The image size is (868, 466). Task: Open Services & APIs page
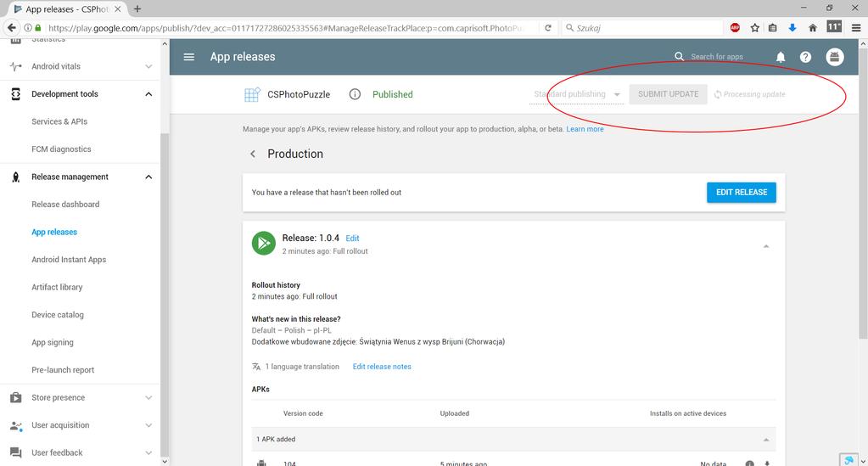pyautogui.click(x=59, y=122)
